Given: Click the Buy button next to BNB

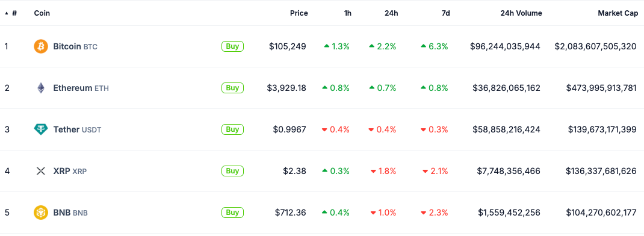Looking at the screenshot, I should pyautogui.click(x=232, y=213).
